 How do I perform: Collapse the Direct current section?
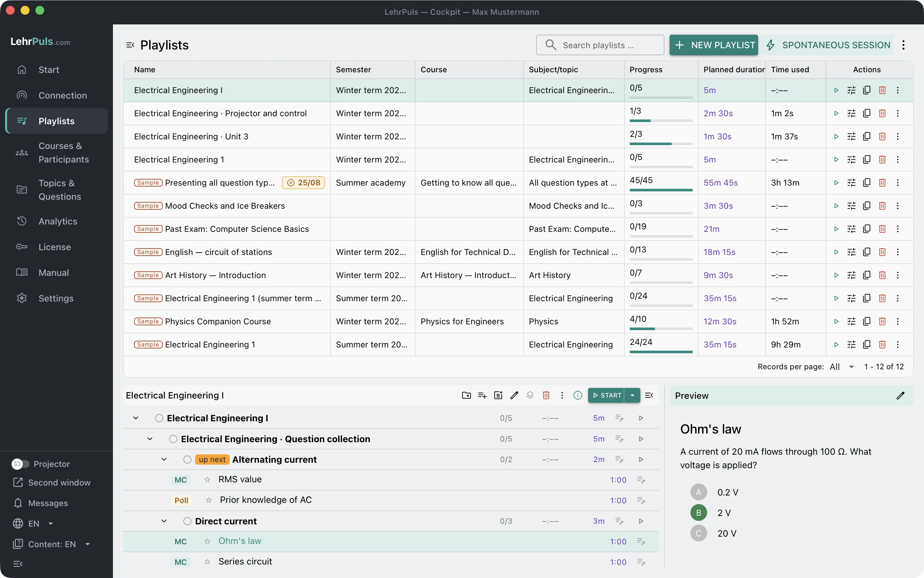coord(164,521)
